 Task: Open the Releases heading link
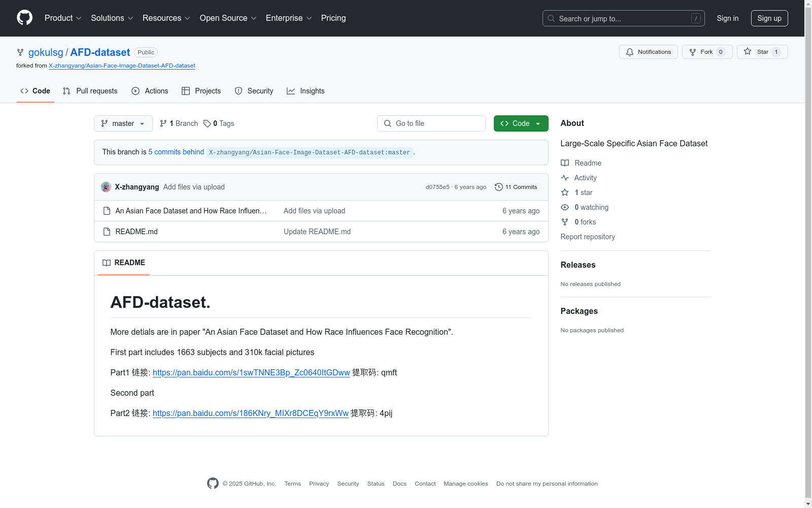578,265
